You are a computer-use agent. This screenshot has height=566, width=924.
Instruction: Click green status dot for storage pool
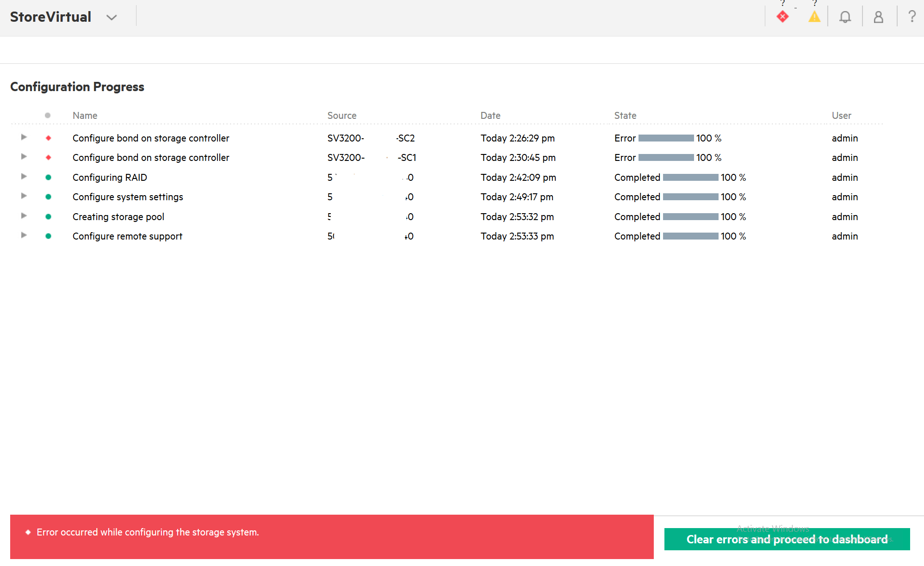click(x=48, y=217)
